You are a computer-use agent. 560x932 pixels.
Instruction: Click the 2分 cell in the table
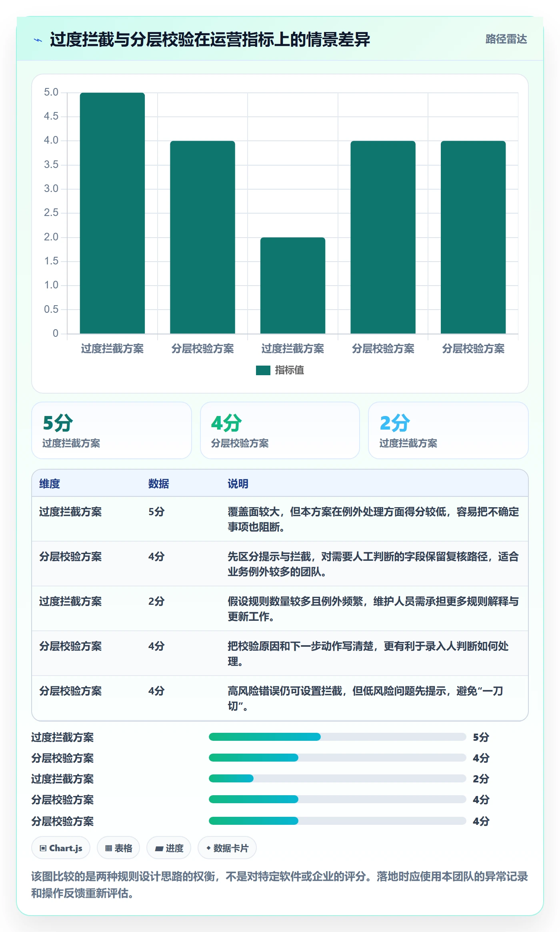tap(156, 602)
